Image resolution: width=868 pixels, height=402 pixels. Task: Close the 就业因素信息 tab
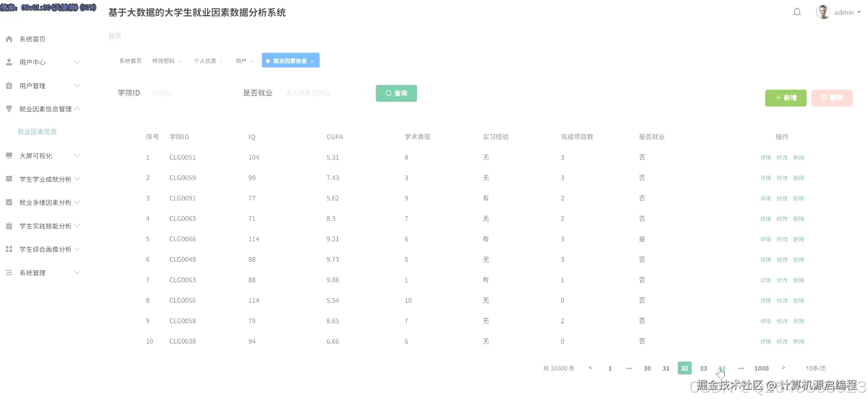[312, 61]
